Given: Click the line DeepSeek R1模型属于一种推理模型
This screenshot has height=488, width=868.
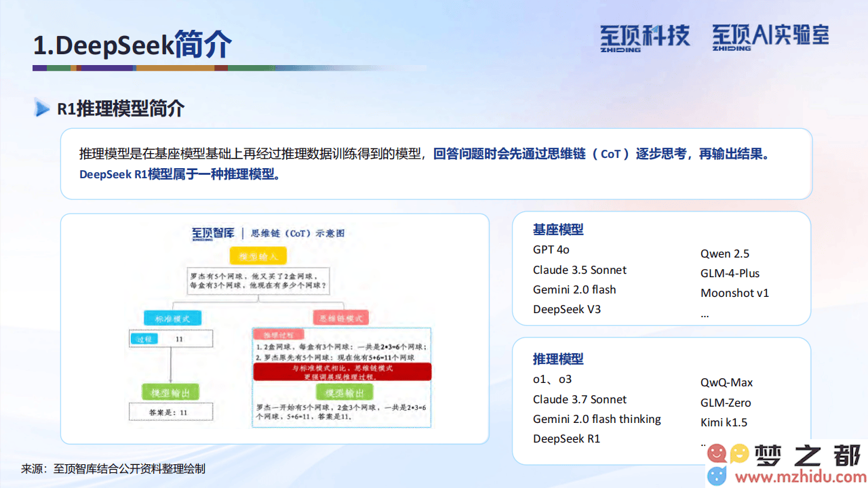Looking at the screenshot, I should (180, 174).
